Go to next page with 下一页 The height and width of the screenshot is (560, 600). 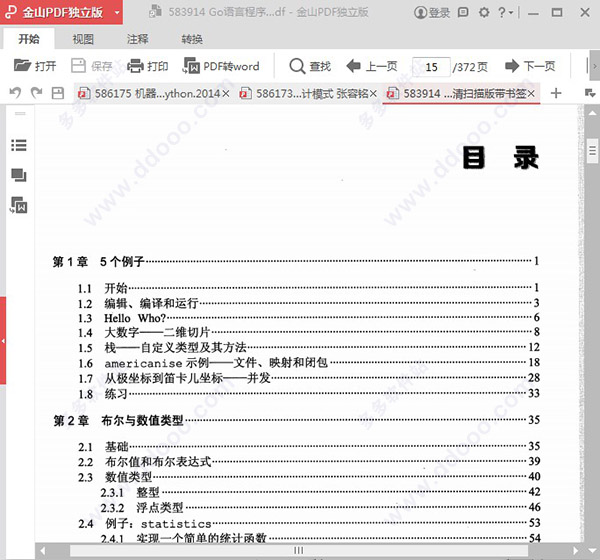(x=530, y=66)
